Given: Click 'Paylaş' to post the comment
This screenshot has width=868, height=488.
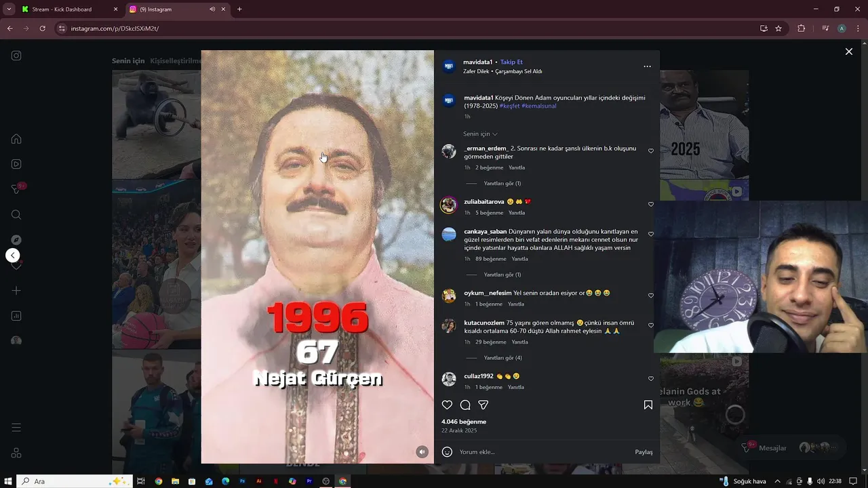Looking at the screenshot, I should (x=644, y=452).
